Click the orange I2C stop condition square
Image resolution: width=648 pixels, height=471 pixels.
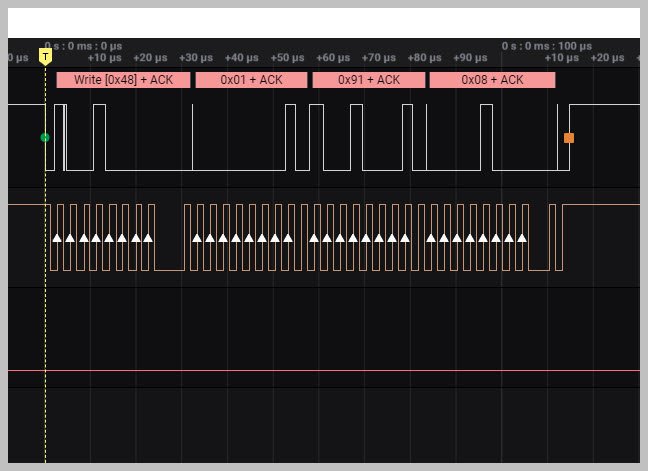click(x=569, y=138)
